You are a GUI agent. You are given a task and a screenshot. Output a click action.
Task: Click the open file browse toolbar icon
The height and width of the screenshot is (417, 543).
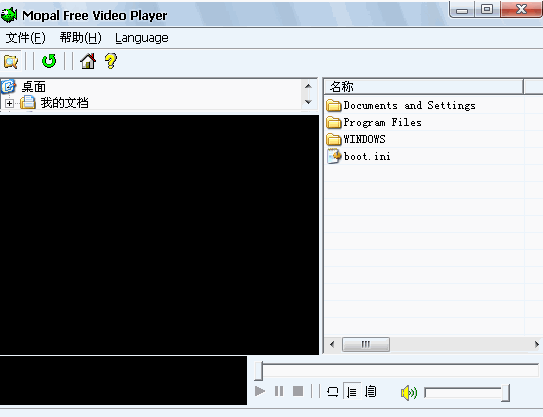11,61
